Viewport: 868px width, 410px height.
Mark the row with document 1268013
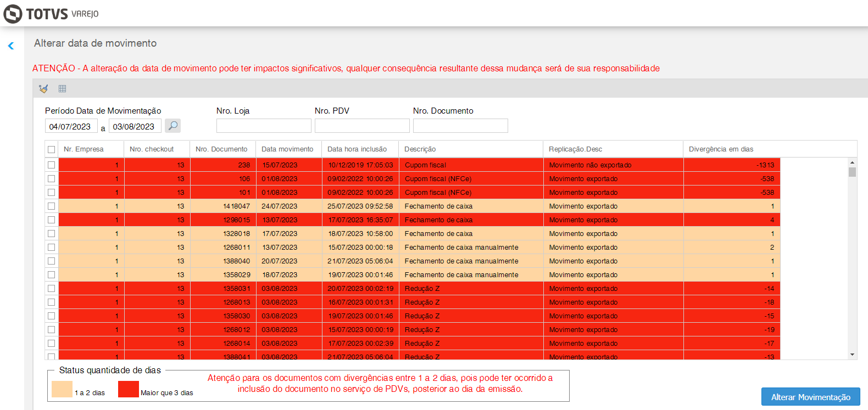52,302
